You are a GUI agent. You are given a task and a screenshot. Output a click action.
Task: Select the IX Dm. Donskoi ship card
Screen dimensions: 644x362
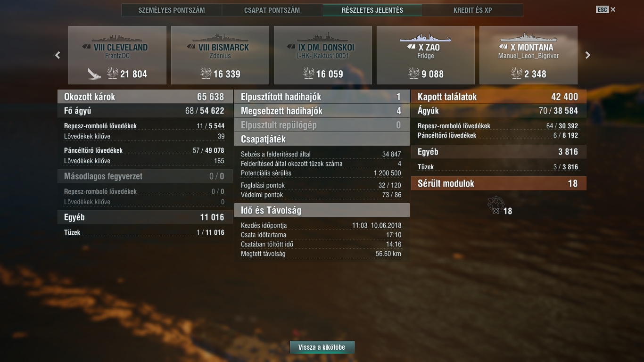[x=323, y=55]
